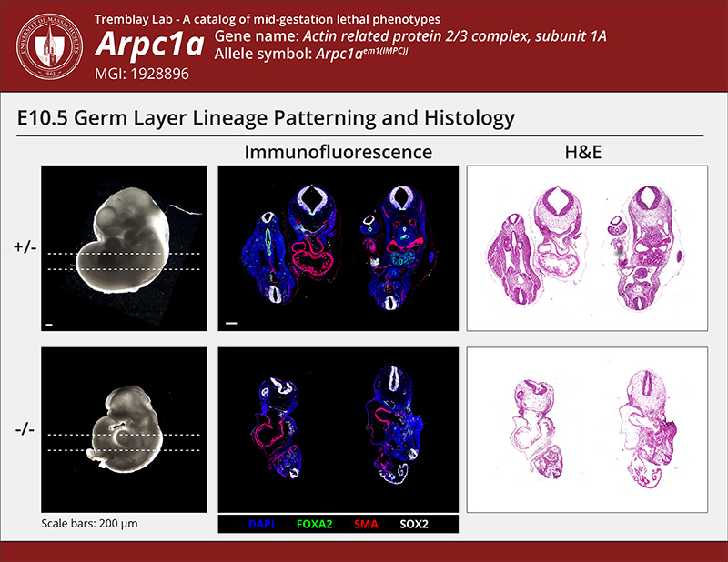Select the Immunofluorescence column header
Viewport: 728px width, 562px height.
click(338, 152)
